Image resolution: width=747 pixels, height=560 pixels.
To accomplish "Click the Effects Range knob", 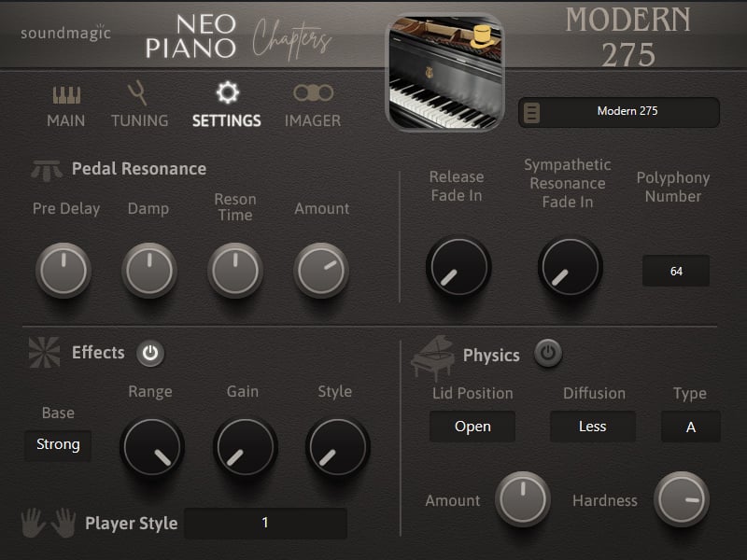I will [x=152, y=447].
